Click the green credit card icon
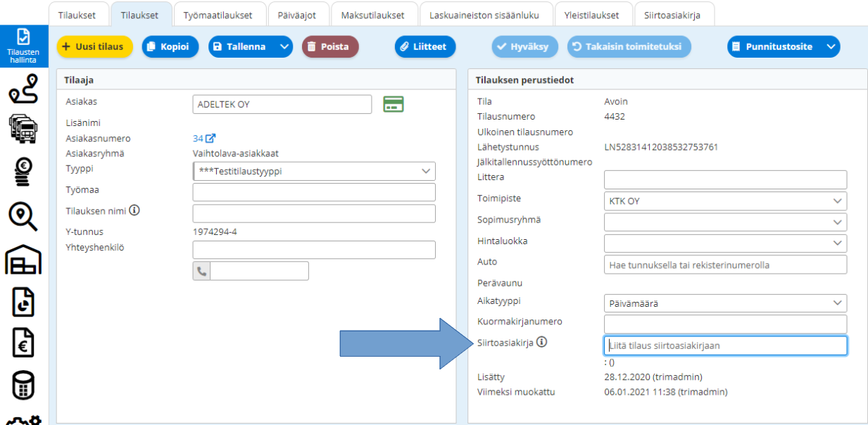Viewport: 868px width, 425px height. coord(394,104)
